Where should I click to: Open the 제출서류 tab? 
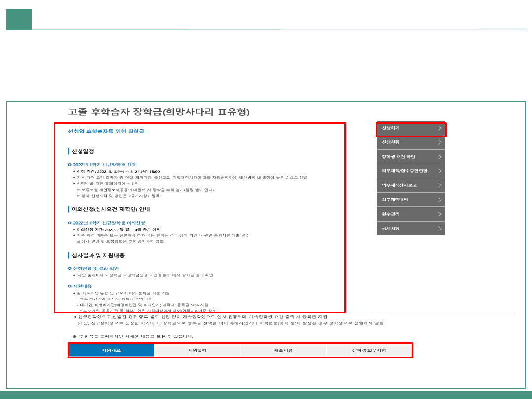tap(283, 350)
